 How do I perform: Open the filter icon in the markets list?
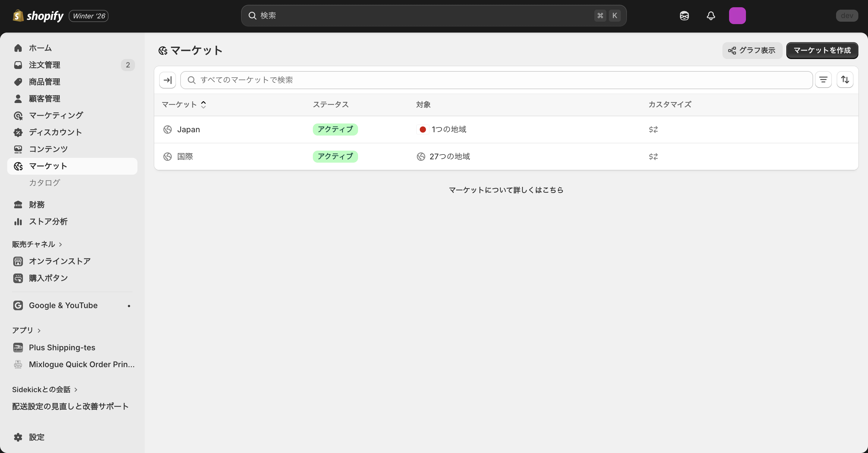[823, 80]
